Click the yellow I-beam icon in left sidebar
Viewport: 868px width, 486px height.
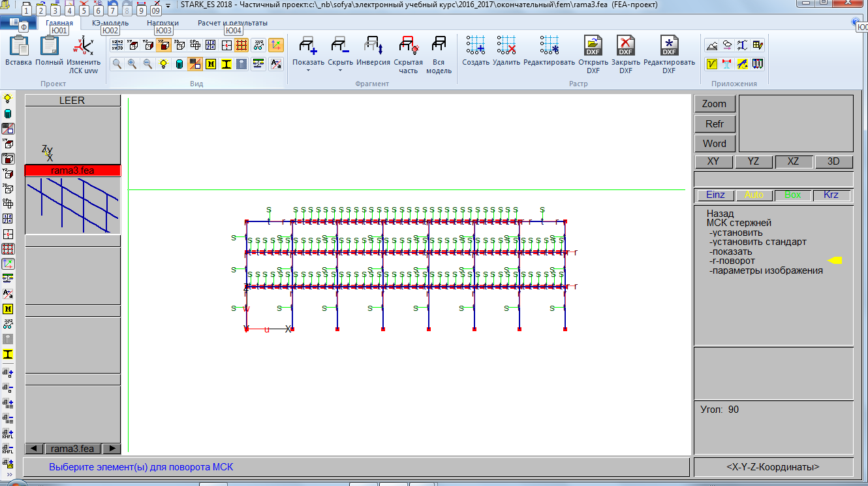coord(8,354)
